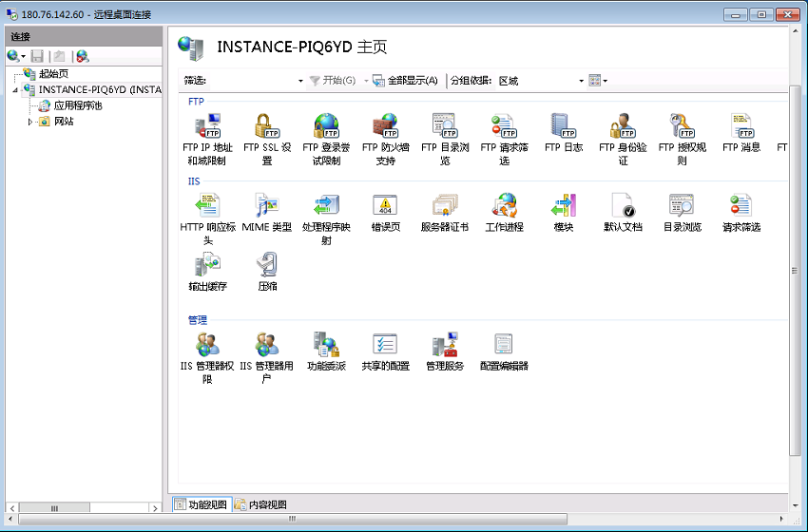Open 管理服务 feature

pos(445,351)
